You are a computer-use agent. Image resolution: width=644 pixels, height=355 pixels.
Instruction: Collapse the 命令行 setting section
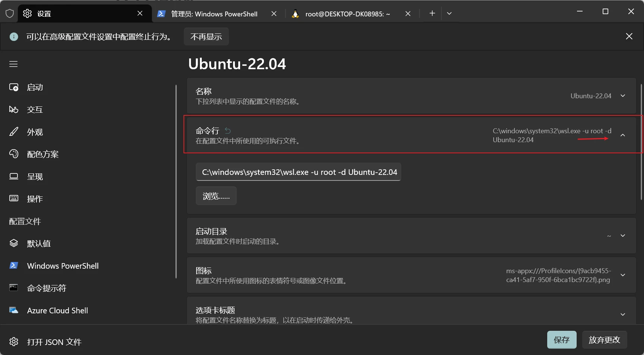623,135
